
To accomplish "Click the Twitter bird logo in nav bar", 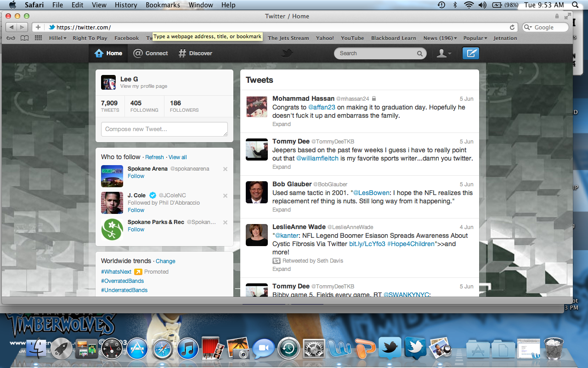I will point(287,53).
